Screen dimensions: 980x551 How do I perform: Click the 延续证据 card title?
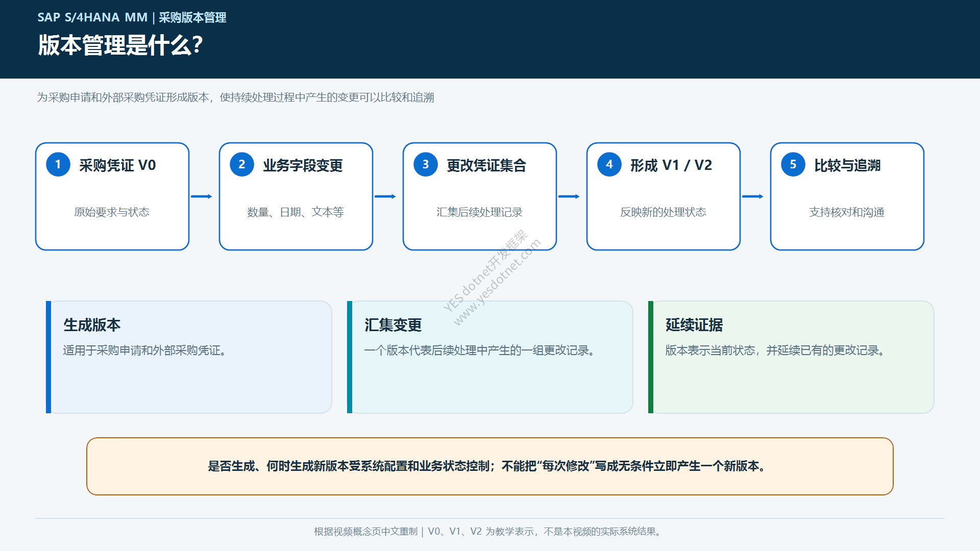coord(694,325)
